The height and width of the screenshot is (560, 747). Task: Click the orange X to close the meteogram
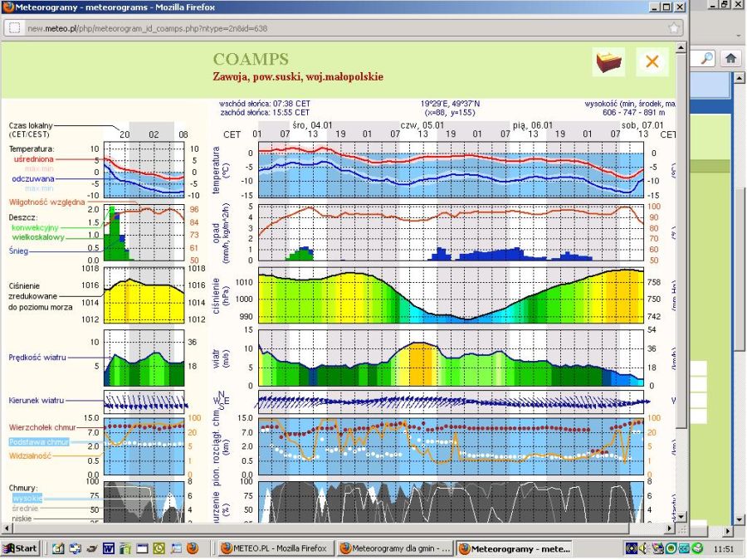652,62
